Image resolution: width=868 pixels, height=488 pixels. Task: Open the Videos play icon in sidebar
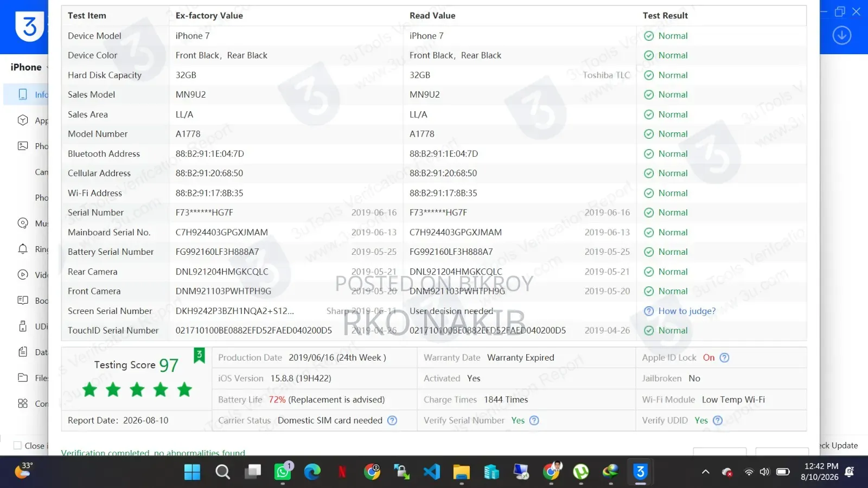(23, 274)
